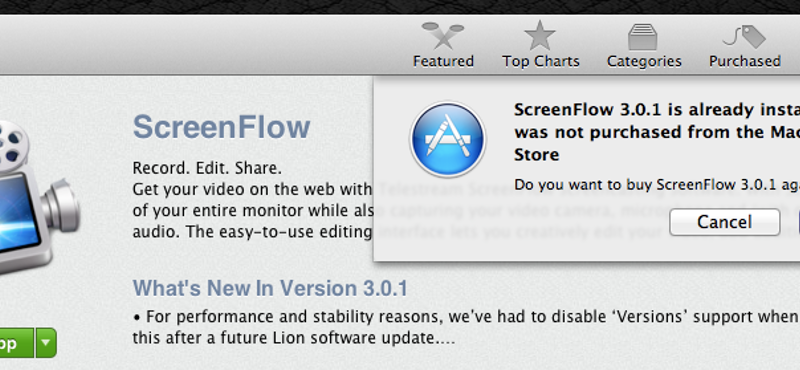Click the Featured label in toolbar
The height and width of the screenshot is (370, 800).
click(x=443, y=61)
